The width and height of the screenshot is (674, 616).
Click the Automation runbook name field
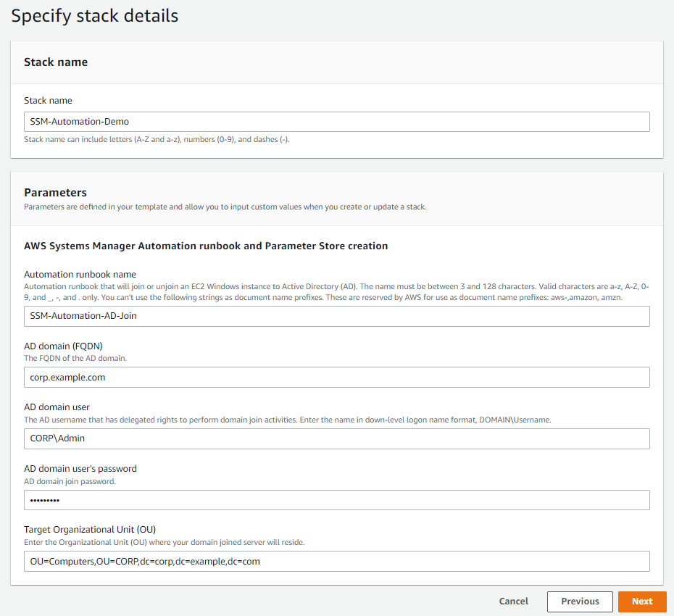click(337, 316)
